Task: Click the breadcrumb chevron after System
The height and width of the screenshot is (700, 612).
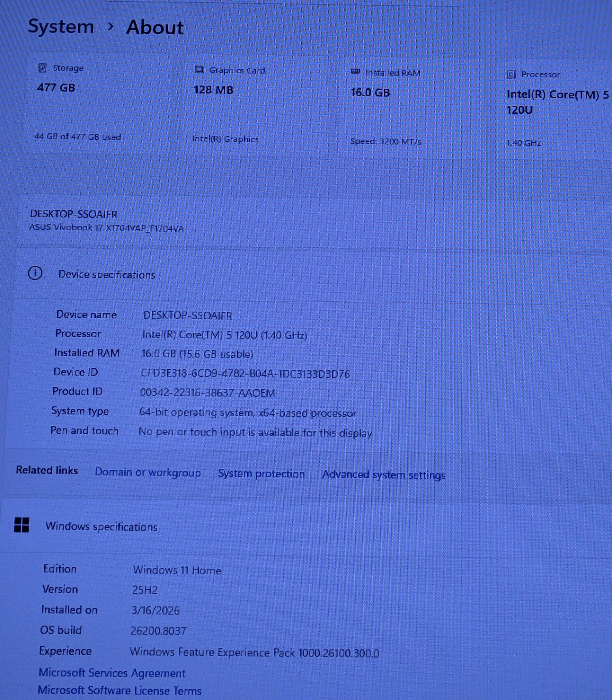Action: tap(110, 26)
